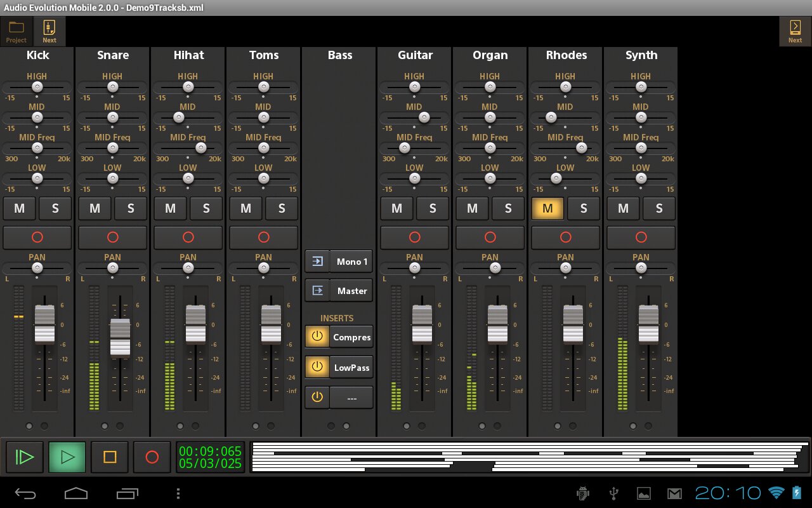Click the timeline overview at the bottom
This screenshot has height=508, width=812.
pos(530,457)
